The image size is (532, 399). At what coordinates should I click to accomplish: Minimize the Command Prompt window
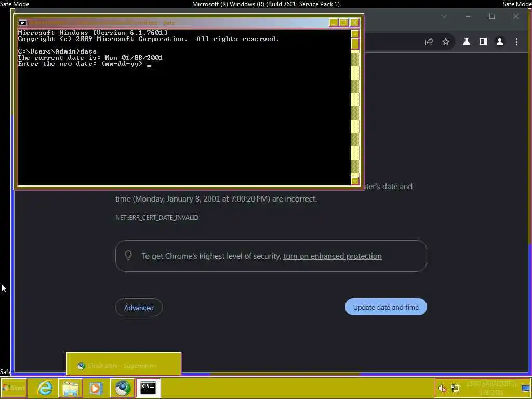pyautogui.click(x=334, y=23)
